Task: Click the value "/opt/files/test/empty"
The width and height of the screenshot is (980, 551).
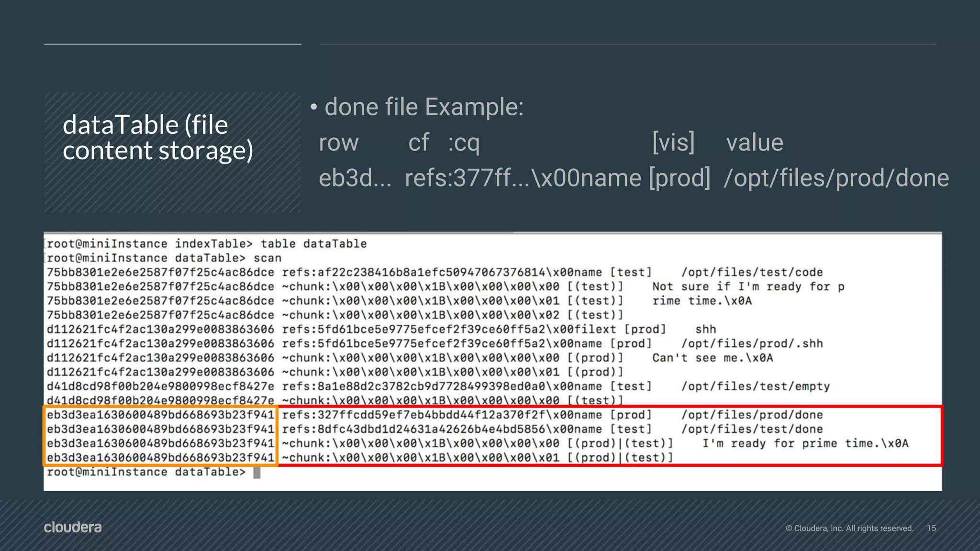Action: pos(756,386)
